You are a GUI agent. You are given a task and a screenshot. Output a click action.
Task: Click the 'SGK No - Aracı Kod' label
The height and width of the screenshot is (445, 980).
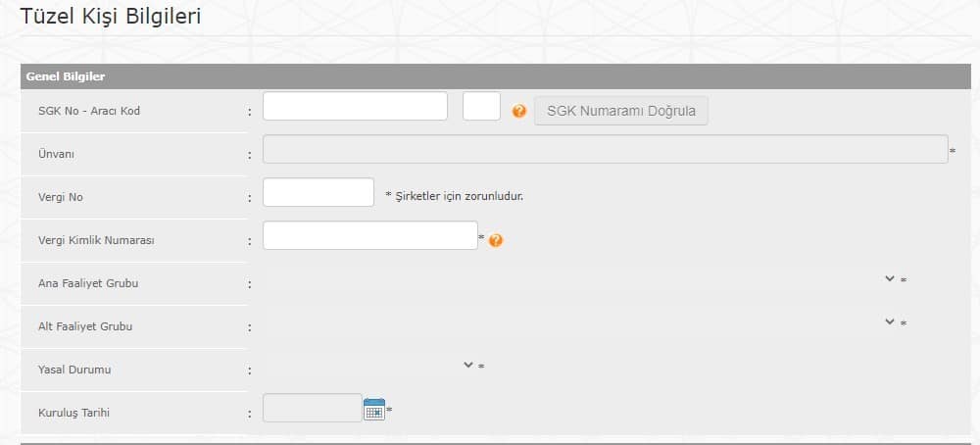tap(89, 111)
